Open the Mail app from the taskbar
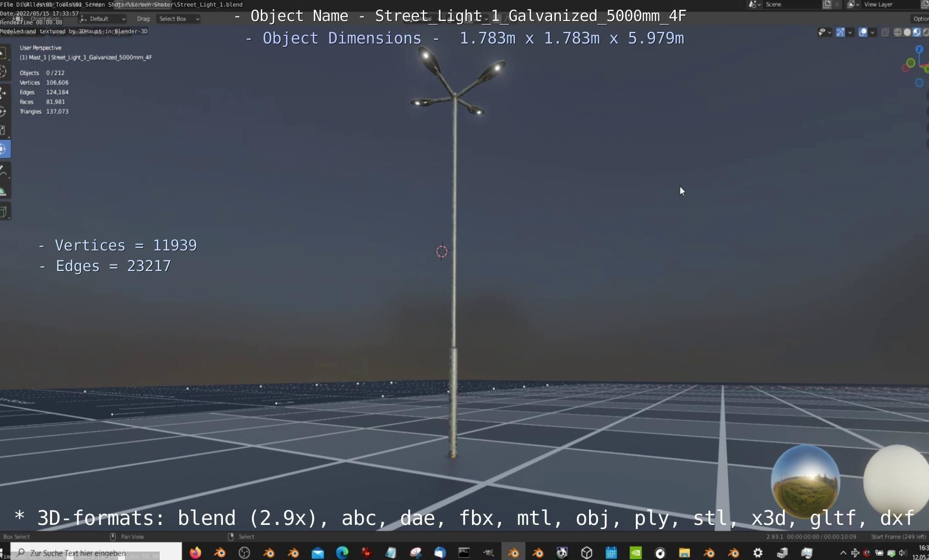 coord(318,553)
